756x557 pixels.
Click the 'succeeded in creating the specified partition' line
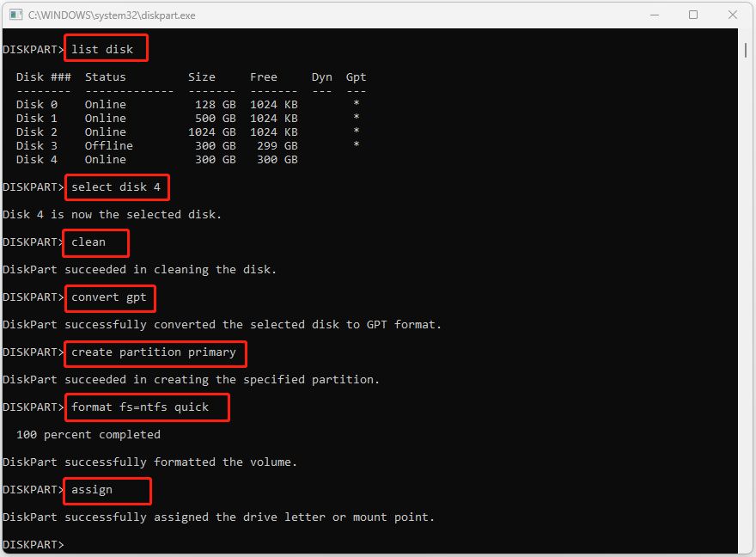pos(191,380)
